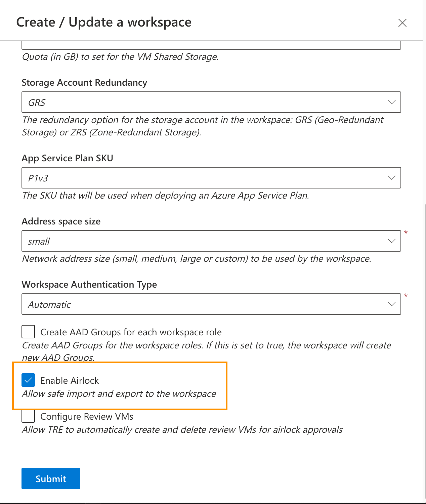Screen dimensions: 426x504
Task: Click the chevron arrow in Address space size
Action: tap(391, 241)
